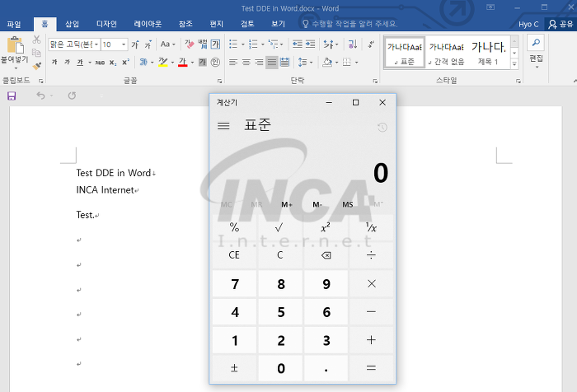The height and width of the screenshot is (392, 577).
Task: Toggle justify paragraph alignment
Action: [272, 62]
